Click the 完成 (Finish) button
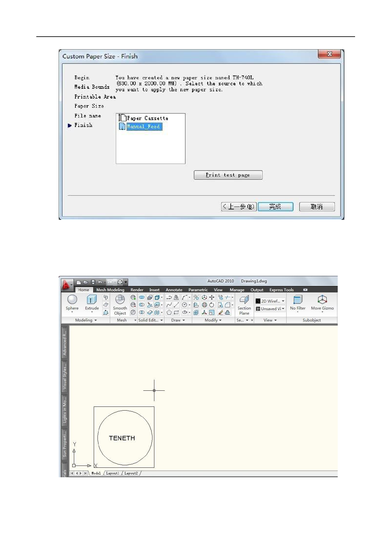The image size is (392, 554). 275,207
